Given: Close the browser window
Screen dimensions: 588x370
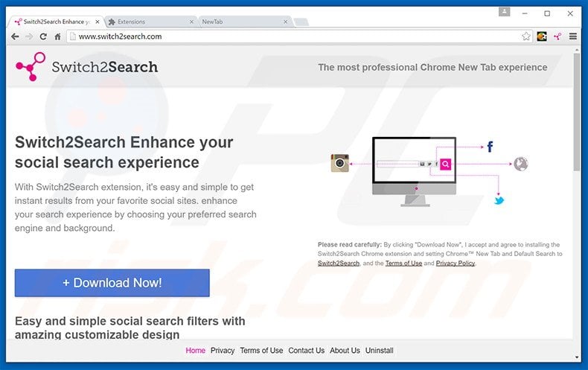Looking at the screenshot, I should click(x=570, y=13).
